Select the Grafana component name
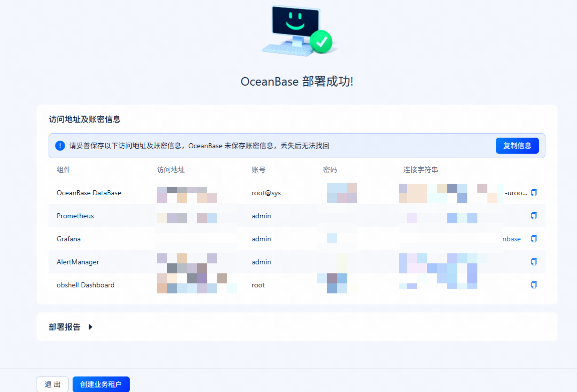 (69, 239)
